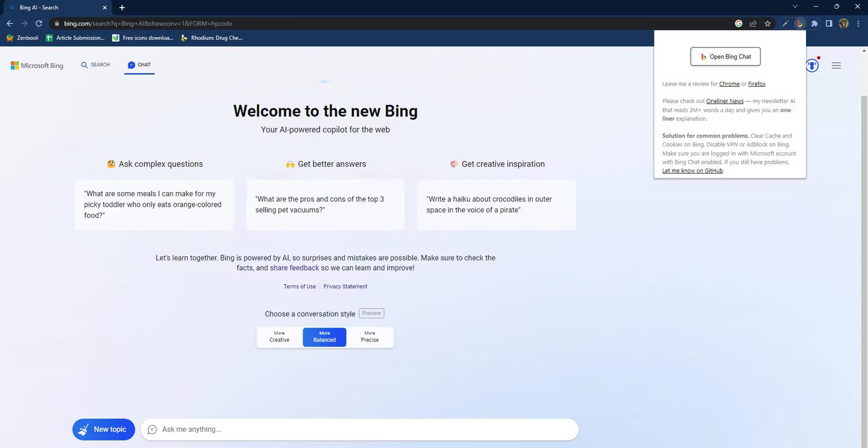Click the share page icon
The width and height of the screenshot is (868, 448).
[753, 24]
